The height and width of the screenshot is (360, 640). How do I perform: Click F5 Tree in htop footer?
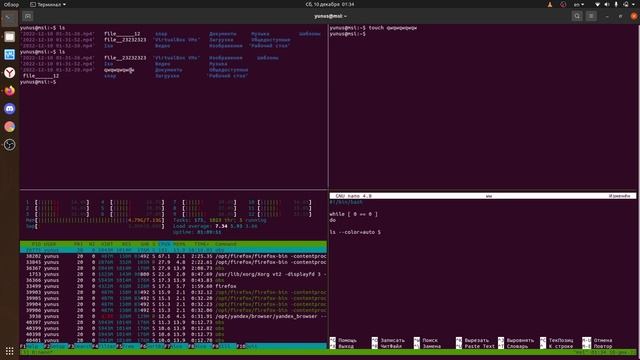[x=128, y=346]
